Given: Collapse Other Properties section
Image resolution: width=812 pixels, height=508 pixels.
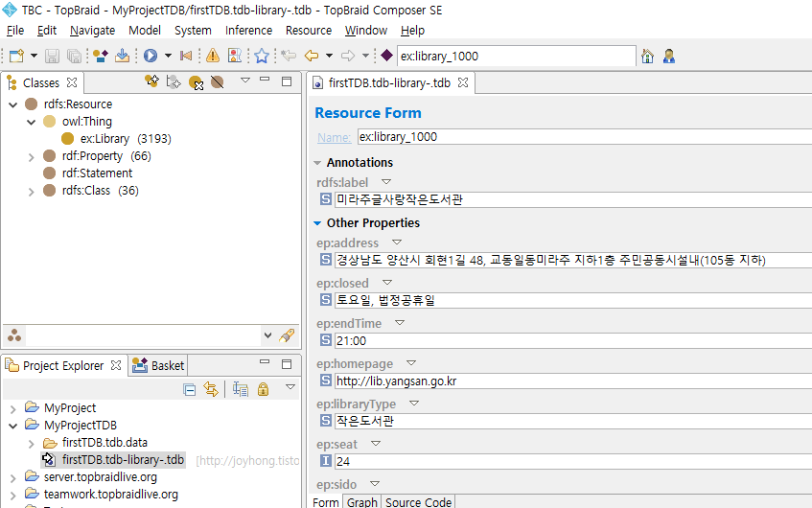Looking at the screenshot, I should pos(317,223).
